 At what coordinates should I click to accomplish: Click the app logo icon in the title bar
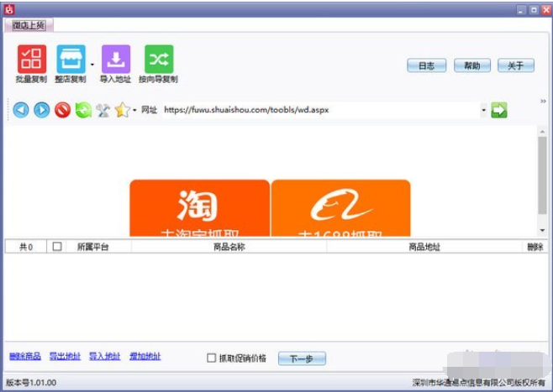(x=9, y=9)
